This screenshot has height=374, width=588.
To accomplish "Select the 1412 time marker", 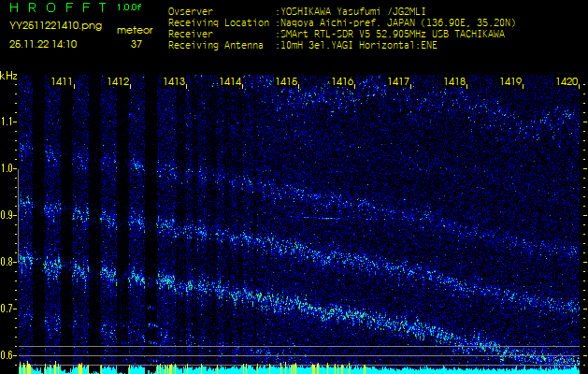I will coord(118,82).
